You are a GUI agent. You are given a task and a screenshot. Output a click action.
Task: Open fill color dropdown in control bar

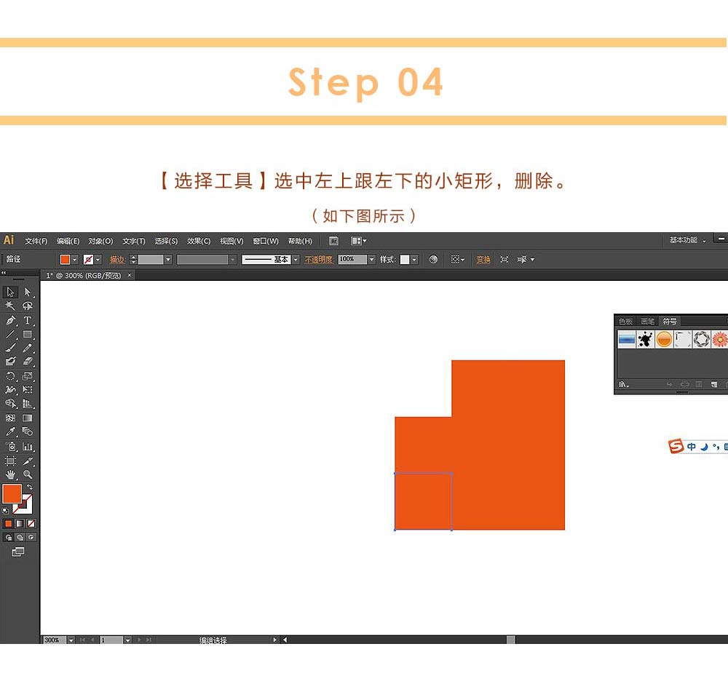click(x=74, y=260)
